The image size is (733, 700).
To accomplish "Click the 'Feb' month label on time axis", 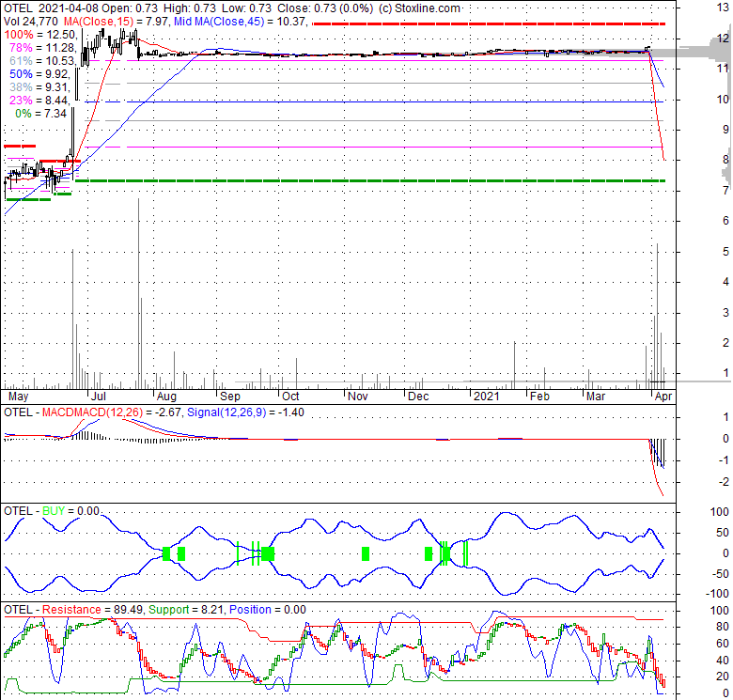I will [x=539, y=397].
